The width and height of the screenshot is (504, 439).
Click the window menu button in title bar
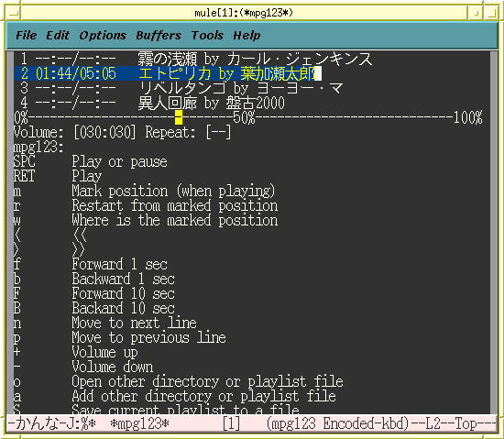[13, 13]
